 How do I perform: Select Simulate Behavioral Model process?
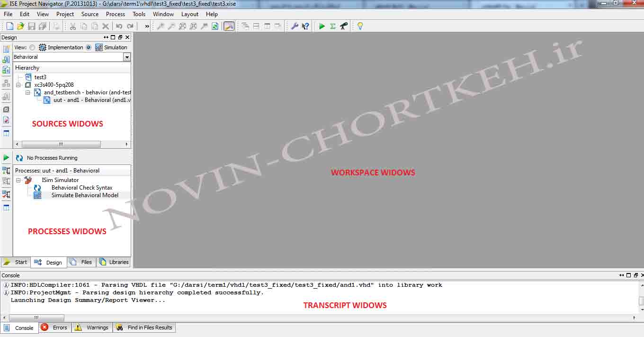[x=85, y=195]
